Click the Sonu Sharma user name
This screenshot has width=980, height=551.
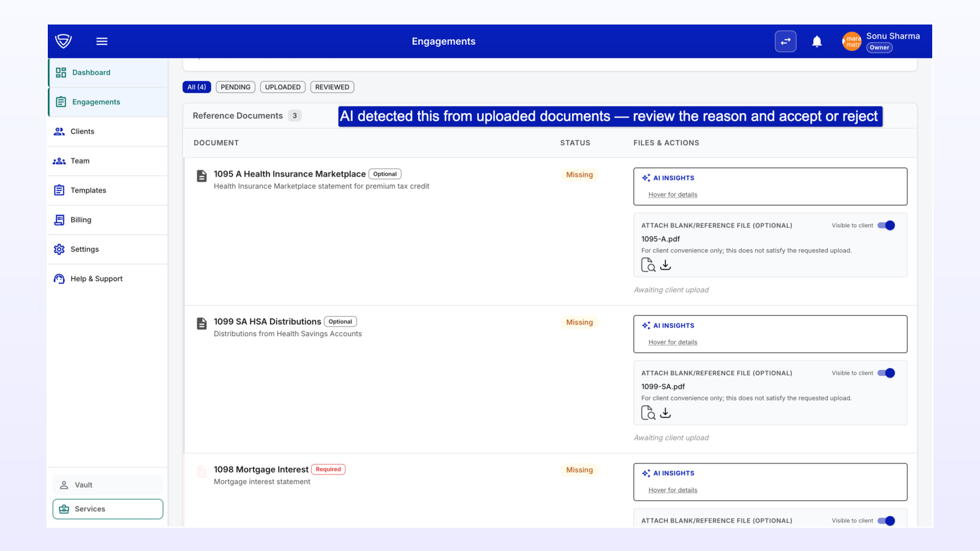pyautogui.click(x=892, y=36)
